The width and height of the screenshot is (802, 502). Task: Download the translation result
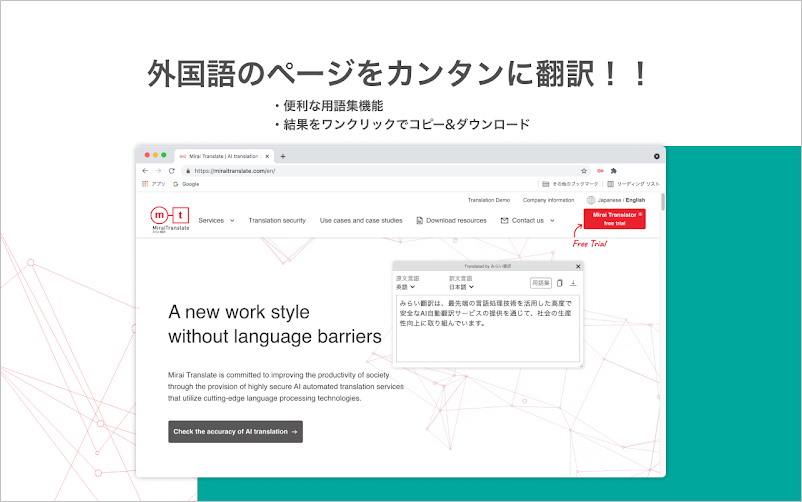pos(573,283)
